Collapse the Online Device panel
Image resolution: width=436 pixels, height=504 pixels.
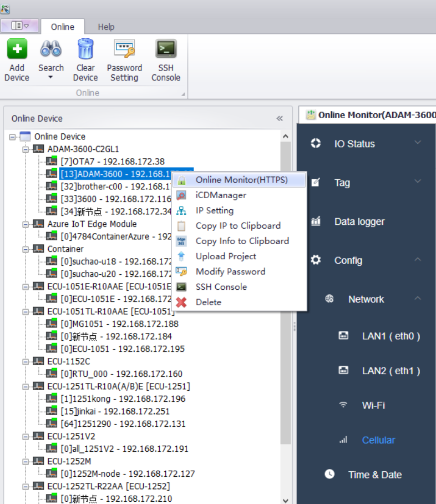[x=280, y=118]
